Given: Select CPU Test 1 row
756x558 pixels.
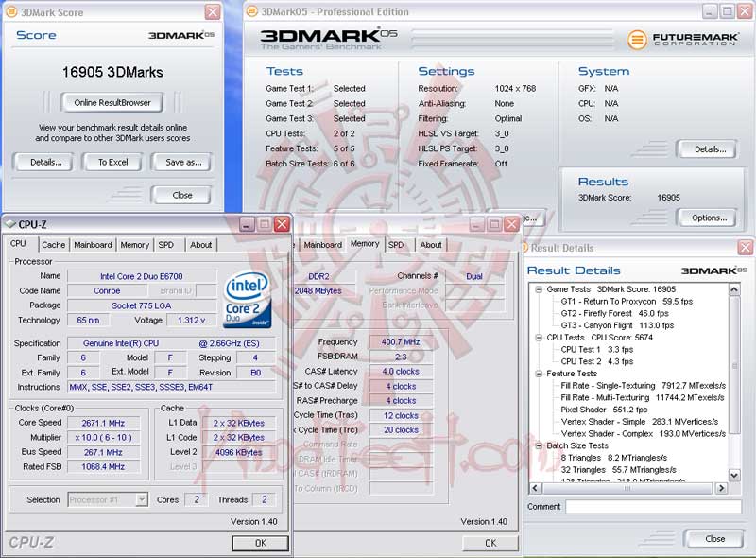Looking at the screenshot, I should tap(597, 350).
